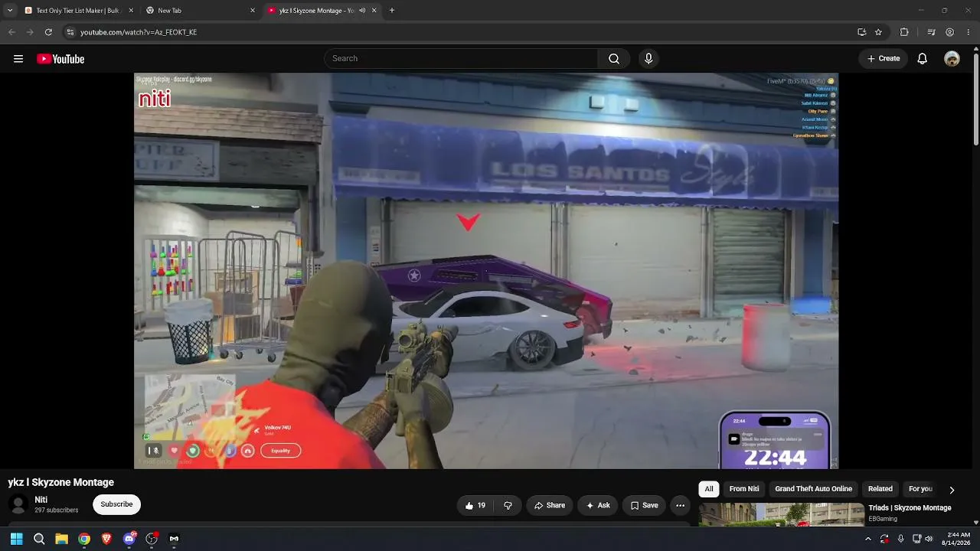Screen dimensions: 980x551
Task: Click the video player to pause
Action: pyautogui.click(x=486, y=271)
